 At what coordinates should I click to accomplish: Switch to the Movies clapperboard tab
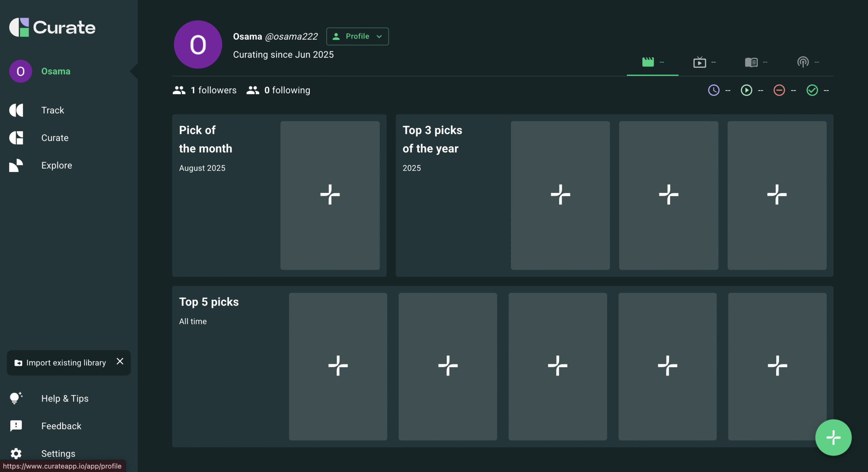(648, 62)
